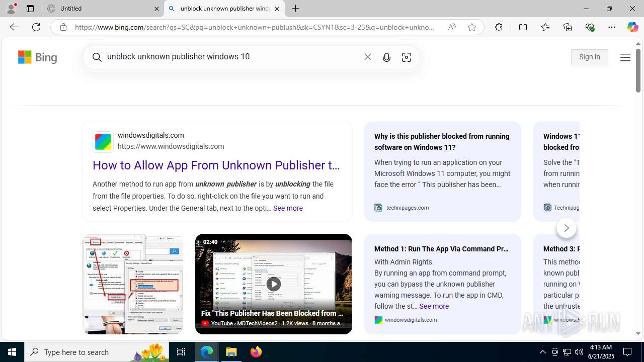644x362 pixels.
Task: Clear the Bing search box text
Action: point(368,57)
